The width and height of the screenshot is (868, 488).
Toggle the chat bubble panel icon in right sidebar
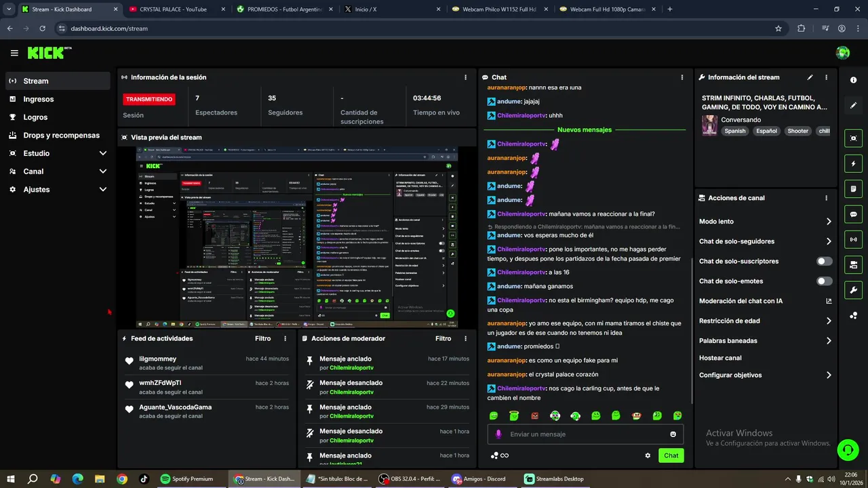coord(853,214)
